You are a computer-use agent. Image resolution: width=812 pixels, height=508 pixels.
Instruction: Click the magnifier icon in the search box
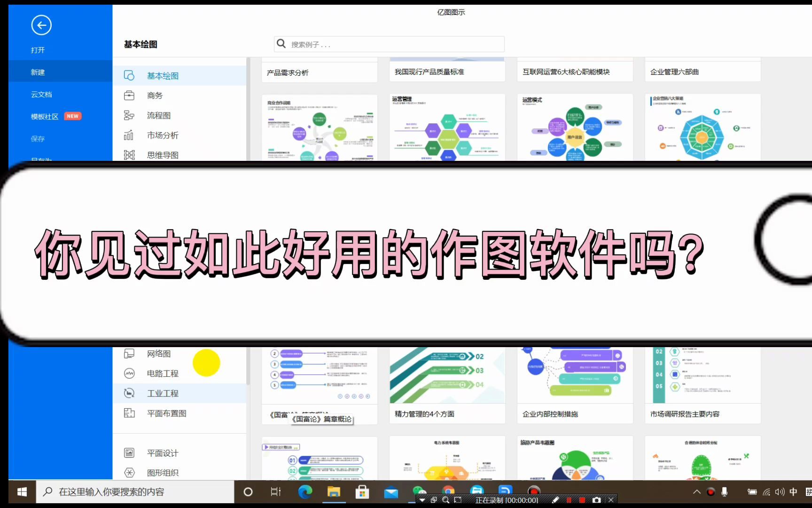pyautogui.click(x=281, y=44)
